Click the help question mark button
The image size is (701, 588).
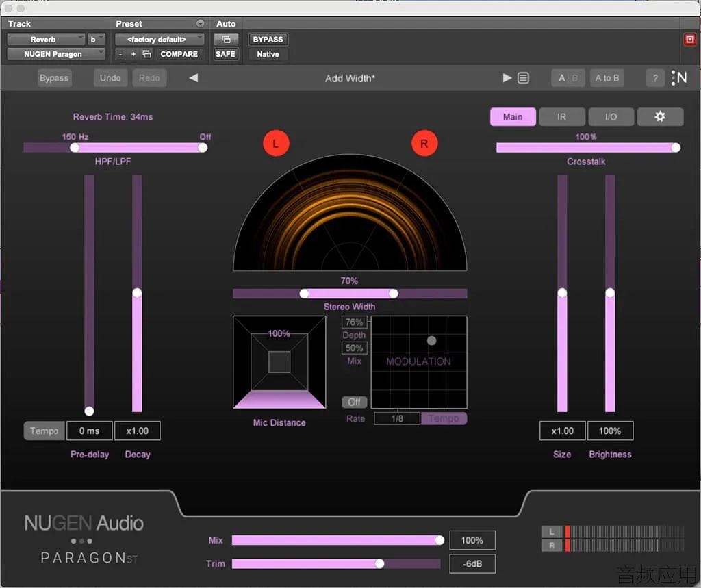click(655, 78)
